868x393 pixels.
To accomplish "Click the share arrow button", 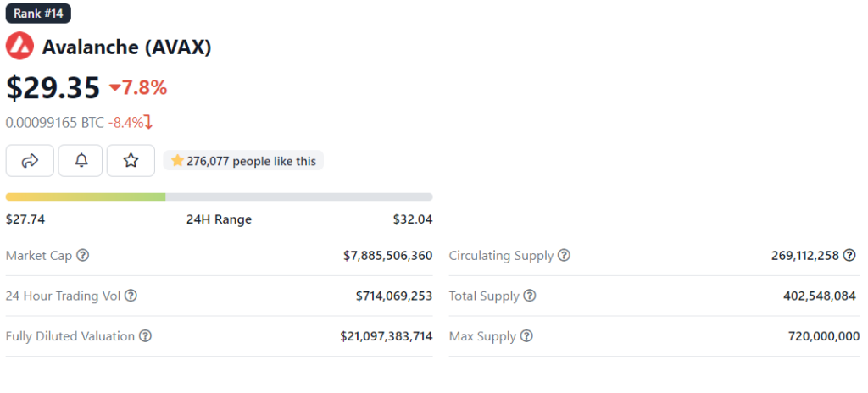I will click(x=30, y=161).
